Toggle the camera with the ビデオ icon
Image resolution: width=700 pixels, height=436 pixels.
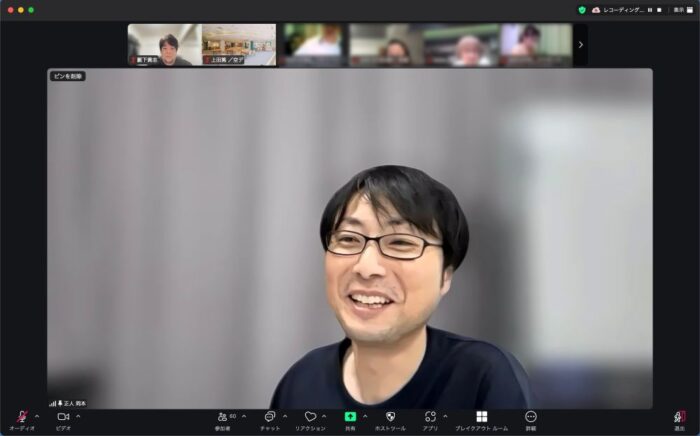63,417
